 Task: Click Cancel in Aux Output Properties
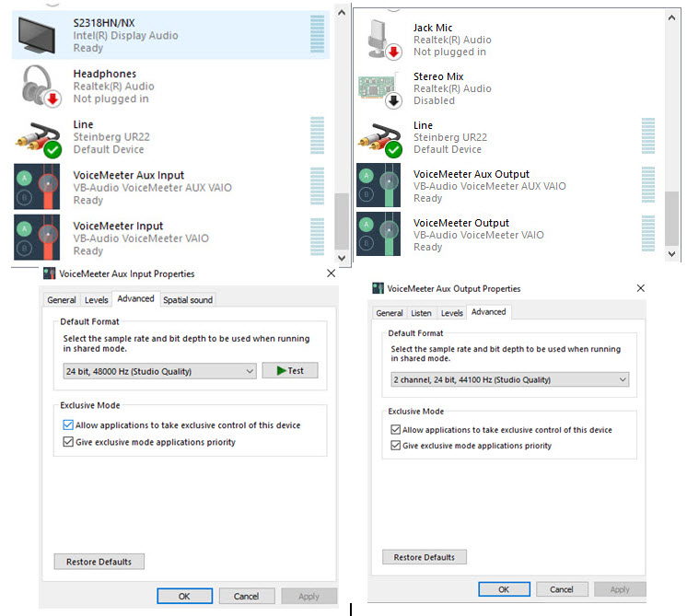coord(562,589)
